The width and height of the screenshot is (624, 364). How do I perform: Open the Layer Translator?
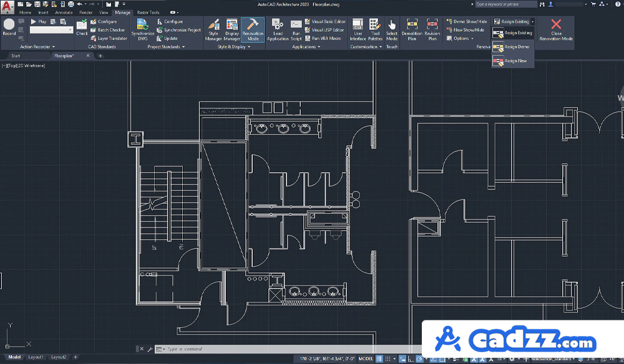(x=109, y=39)
